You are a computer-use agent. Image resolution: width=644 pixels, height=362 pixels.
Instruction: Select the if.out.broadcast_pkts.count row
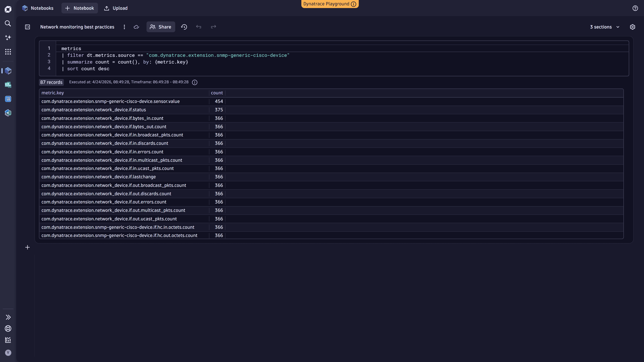click(x=331, y=185)
